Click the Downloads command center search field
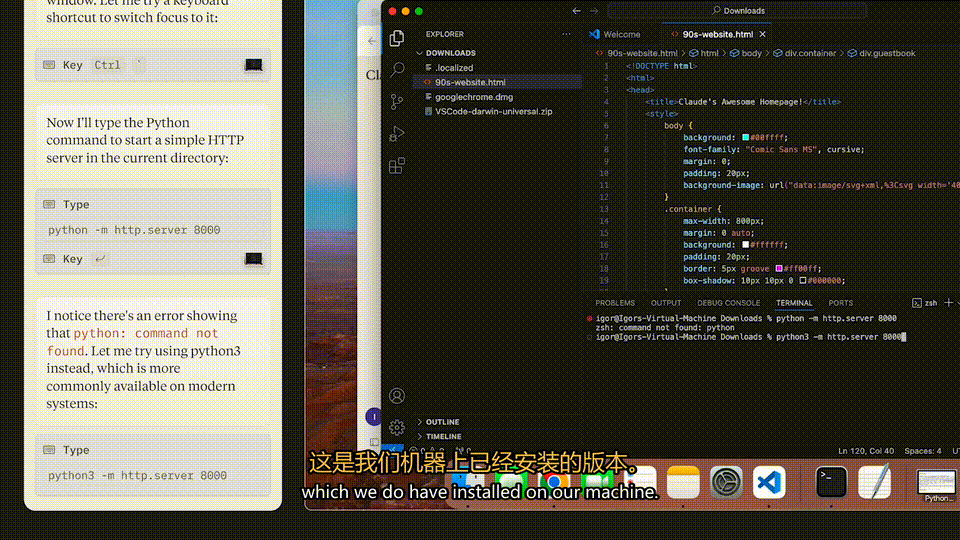This screenshot has width=960, height=540. 737,10
